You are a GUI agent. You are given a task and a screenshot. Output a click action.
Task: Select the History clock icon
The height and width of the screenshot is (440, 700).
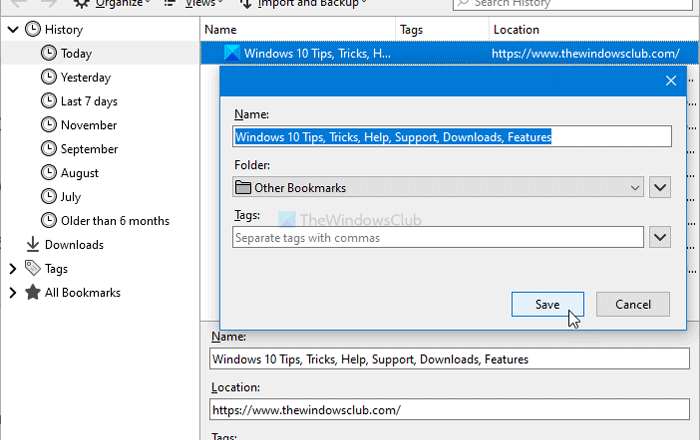pyautogui.click(x=33, y=29)
